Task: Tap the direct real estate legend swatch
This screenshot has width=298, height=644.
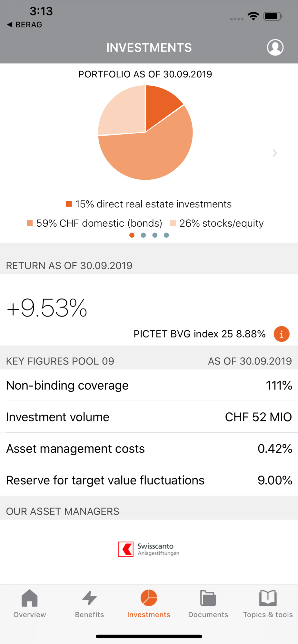Action: [69, 204]
